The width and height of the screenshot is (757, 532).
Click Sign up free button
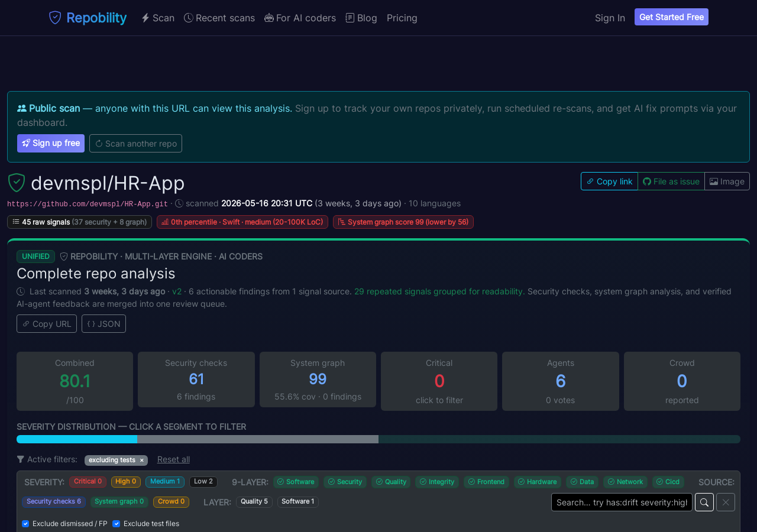(51, 143)
